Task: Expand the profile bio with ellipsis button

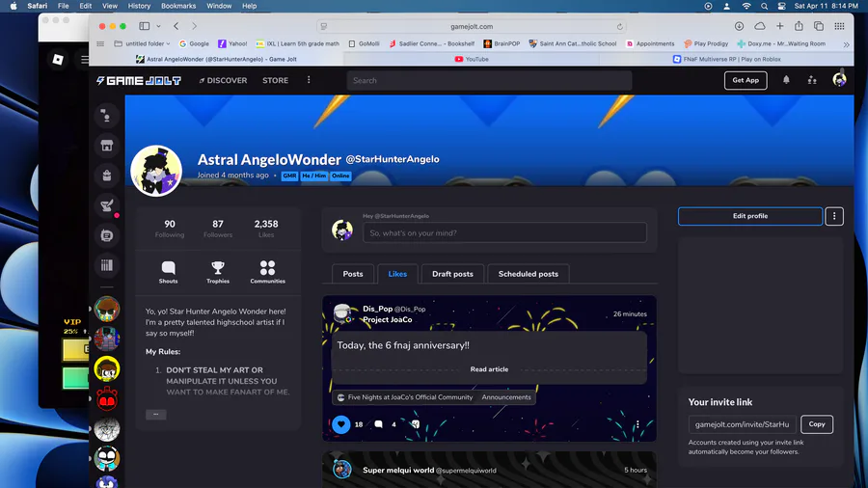Action: 156,414
